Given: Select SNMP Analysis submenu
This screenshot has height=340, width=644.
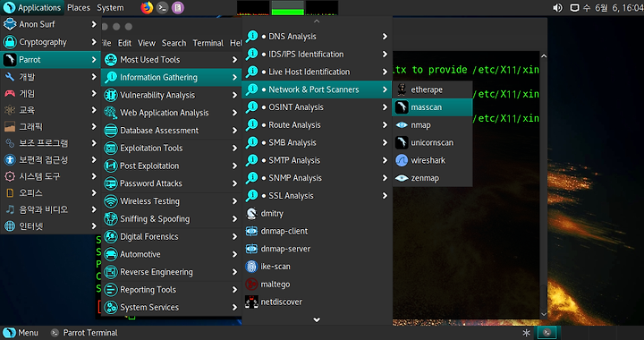Looking at the screenshot, I should pyautogui.click(x=317, y=178).
